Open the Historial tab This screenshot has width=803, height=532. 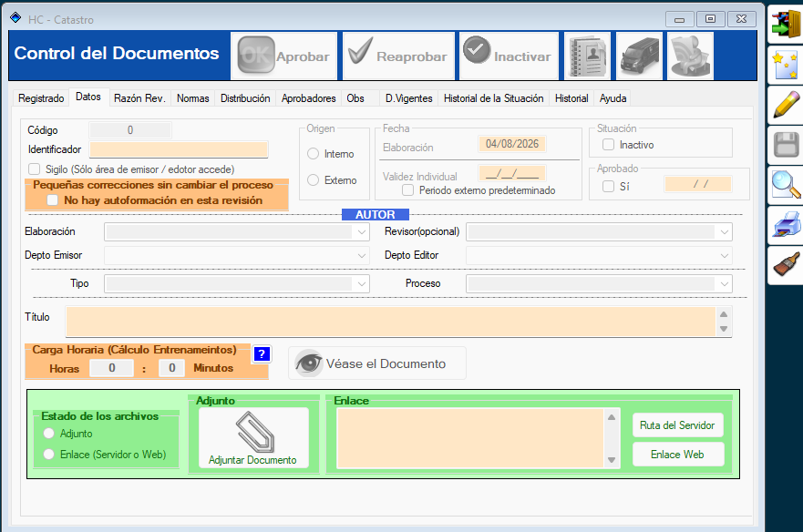click(x=571, y=98)
